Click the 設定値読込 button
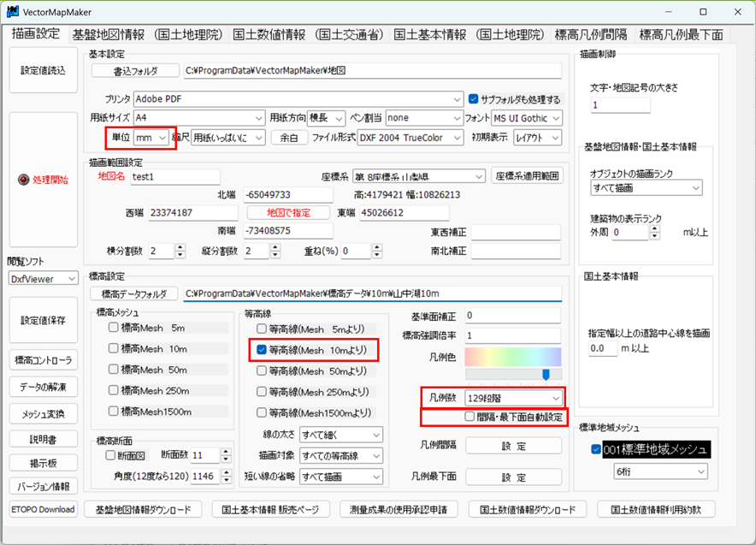 43,70
